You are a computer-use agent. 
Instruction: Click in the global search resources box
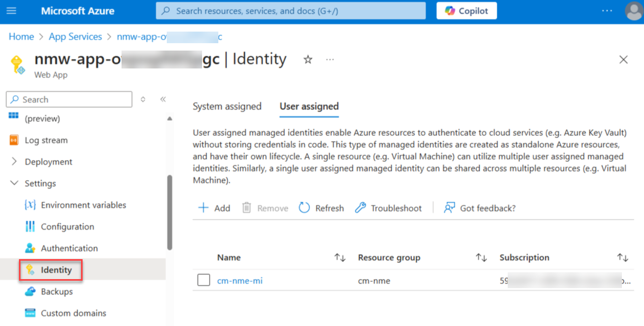(290, 11)
